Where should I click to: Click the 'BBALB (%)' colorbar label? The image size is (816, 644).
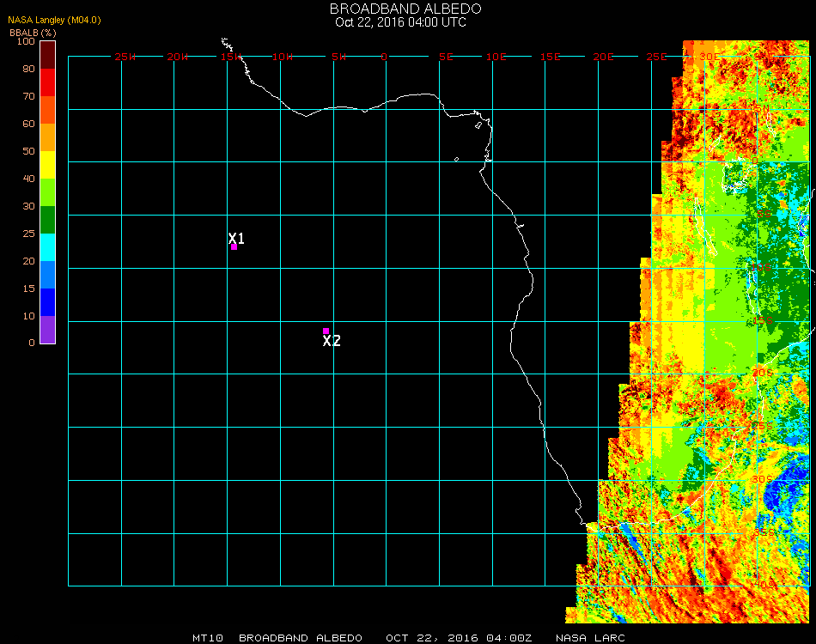coord(33,33)
